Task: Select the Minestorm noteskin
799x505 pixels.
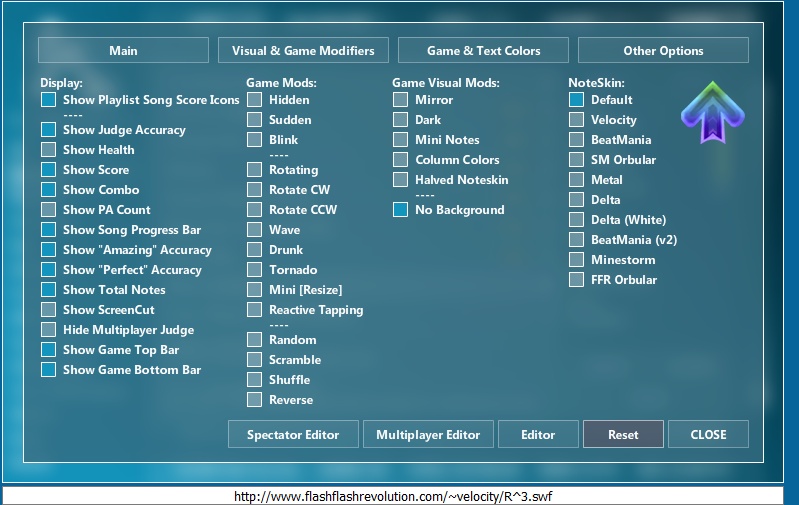Action: (576, 260)
